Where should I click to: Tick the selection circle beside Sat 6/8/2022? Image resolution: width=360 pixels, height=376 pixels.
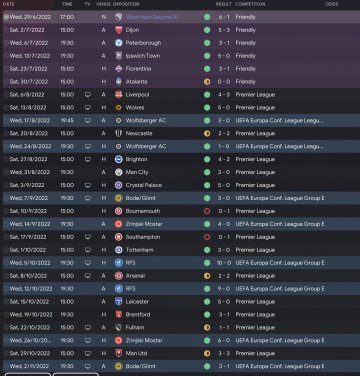(6, 95)
